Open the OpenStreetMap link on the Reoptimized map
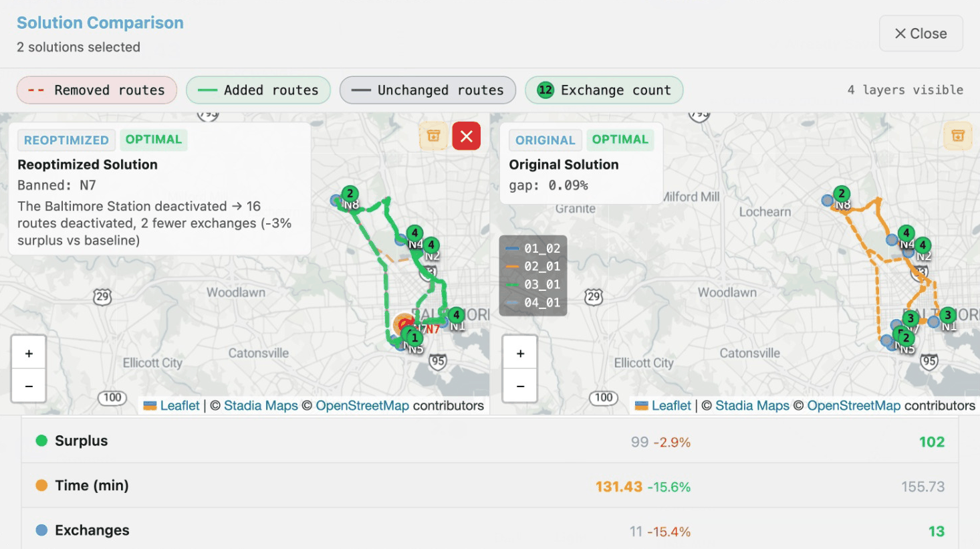980x549 pixels. (x=362, y=405)
